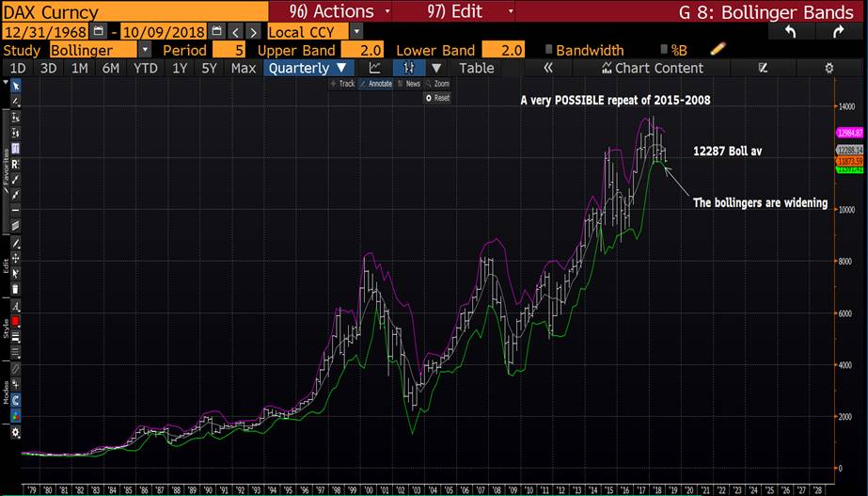The height and width of the screenshot is (496, 868).
Task: Click the Upper Band value field
Action: pyautogui.click(x=363, y=50)
